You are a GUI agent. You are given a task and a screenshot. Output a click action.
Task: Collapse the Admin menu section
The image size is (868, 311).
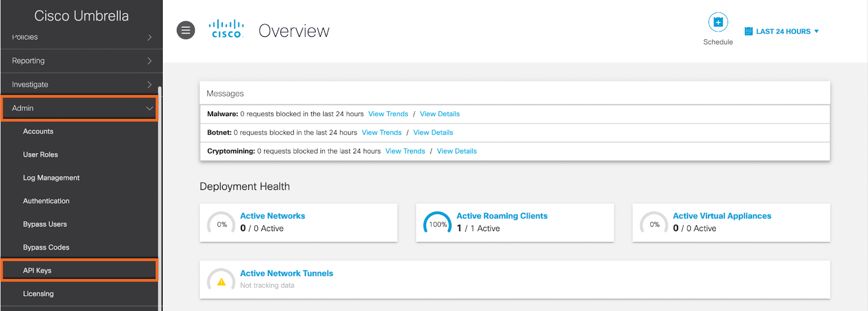(79, 109)
